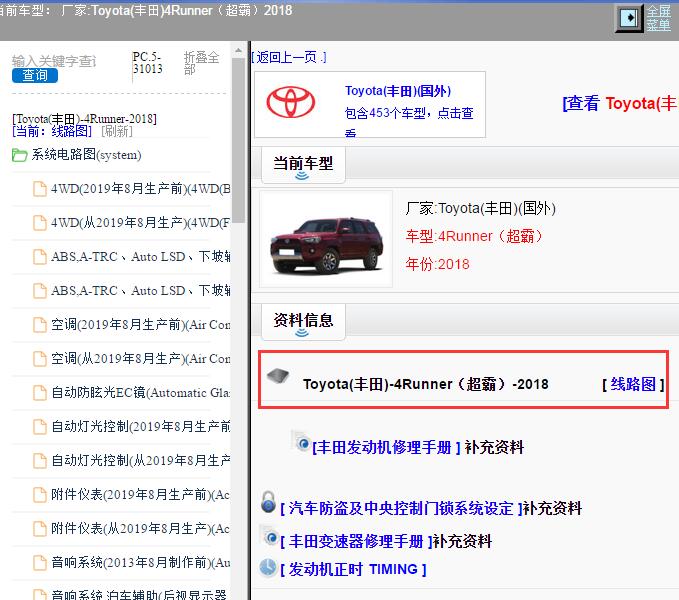Open 音响系统,泊车辅助 entry

pos(139,594)
